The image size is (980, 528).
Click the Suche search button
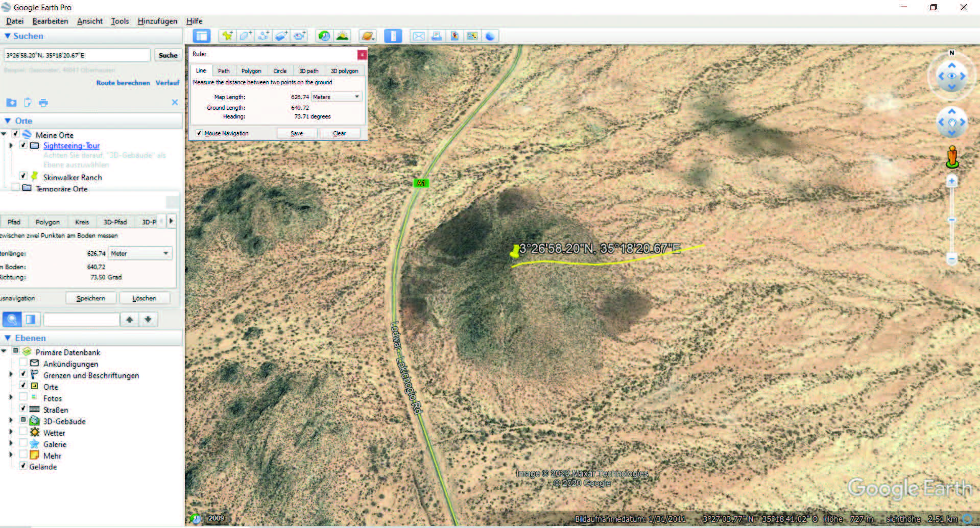[x=168, y=55]
